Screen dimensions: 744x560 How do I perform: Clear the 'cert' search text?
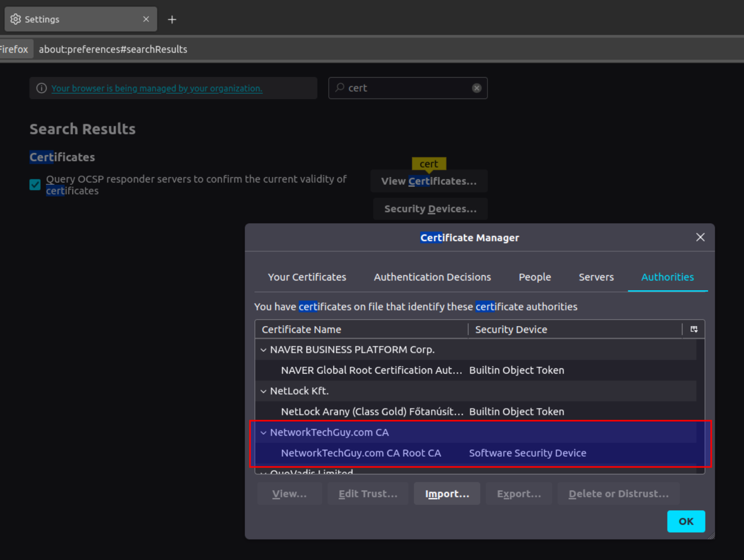[477, 88]
